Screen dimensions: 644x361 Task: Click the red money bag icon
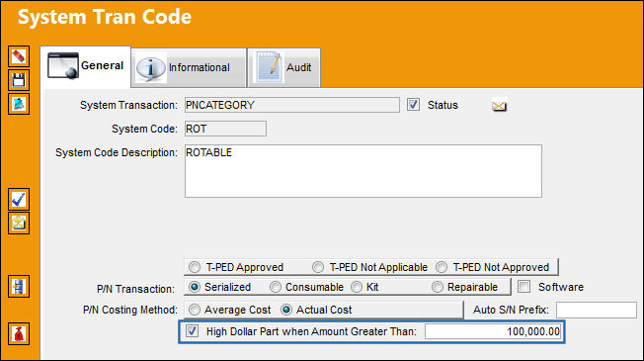(19, 334)
